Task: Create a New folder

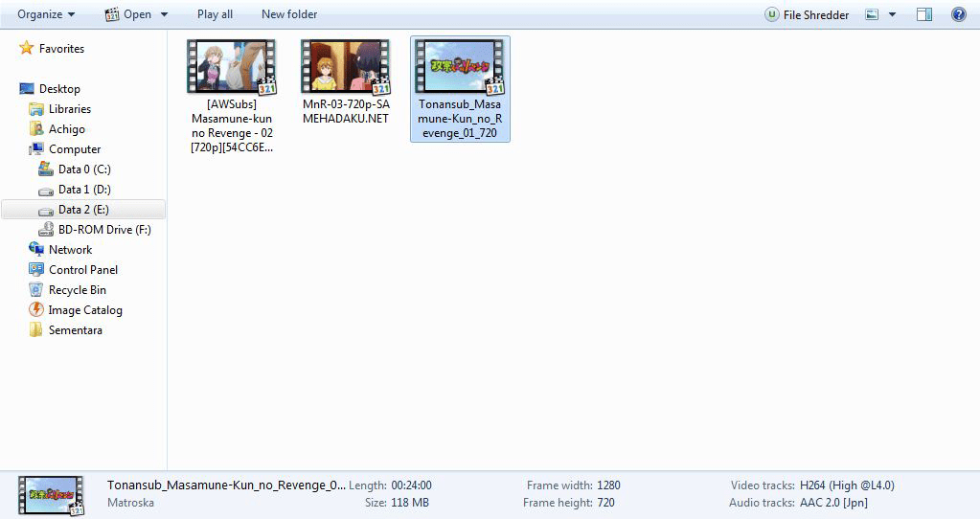Action: pos(289,14)
